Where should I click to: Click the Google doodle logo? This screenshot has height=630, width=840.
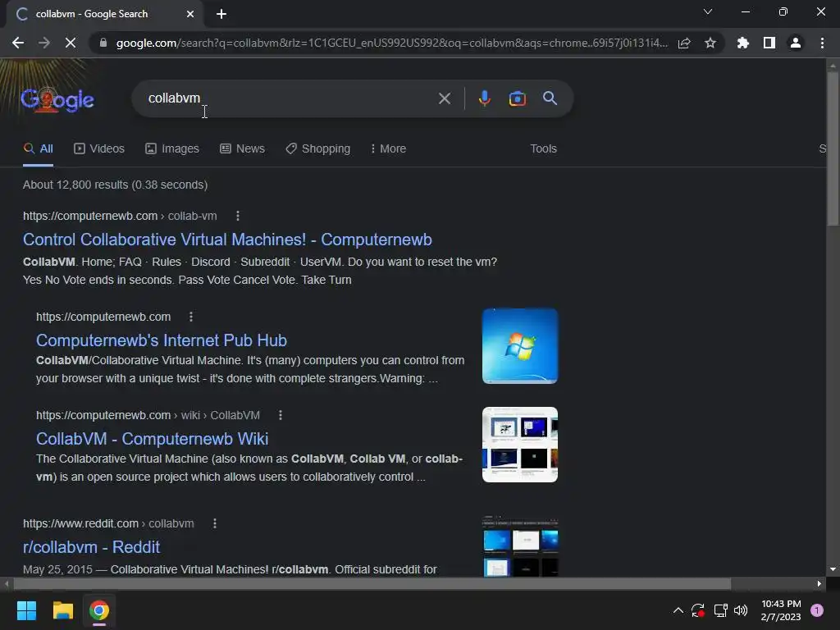[57, 99]
